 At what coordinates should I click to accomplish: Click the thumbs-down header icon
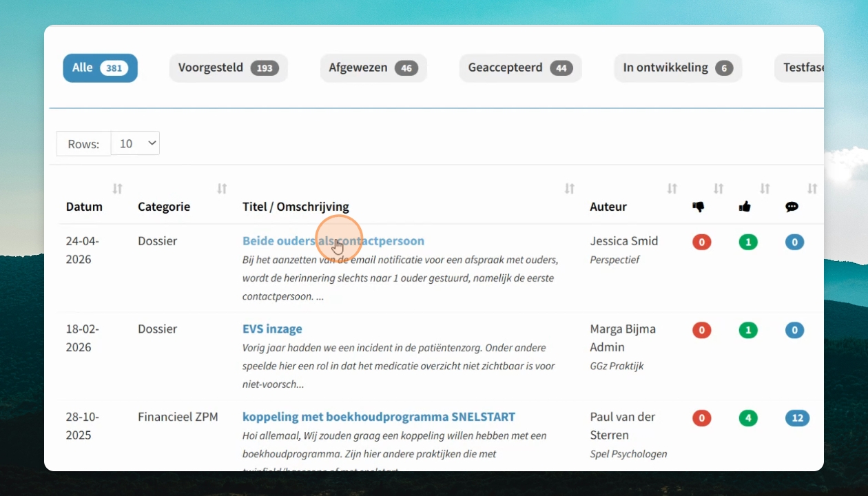pyautogui.click(x=699, y=207)
